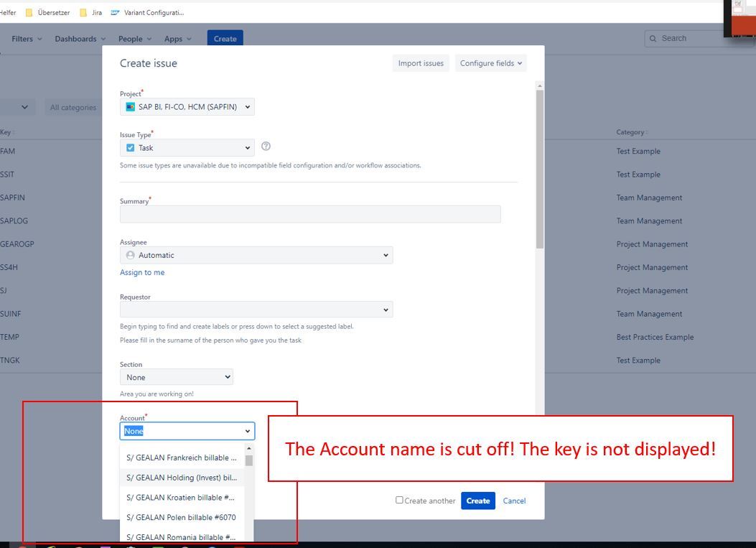This screenshot has height=548, width=756.
Task: Click the search magnifier icon
Action: (653, 39)
